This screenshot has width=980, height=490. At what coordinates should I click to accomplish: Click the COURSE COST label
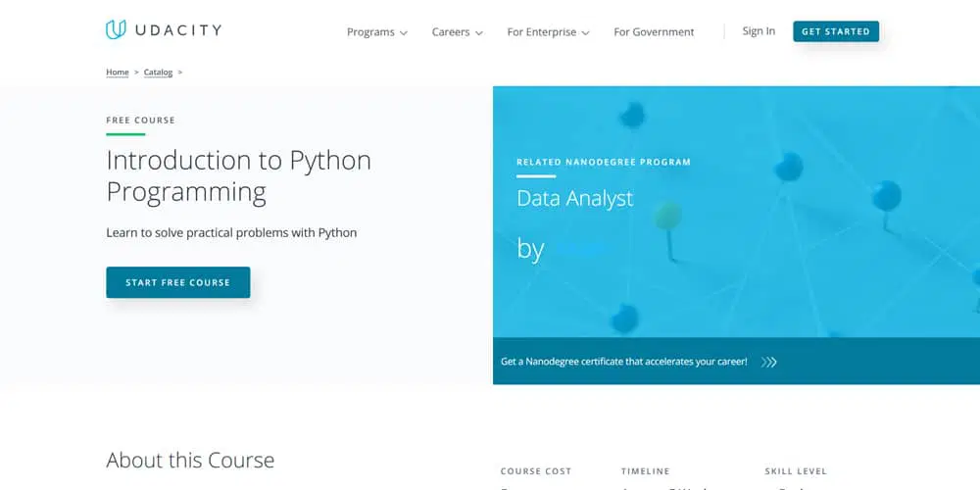[x=536, y=471]
